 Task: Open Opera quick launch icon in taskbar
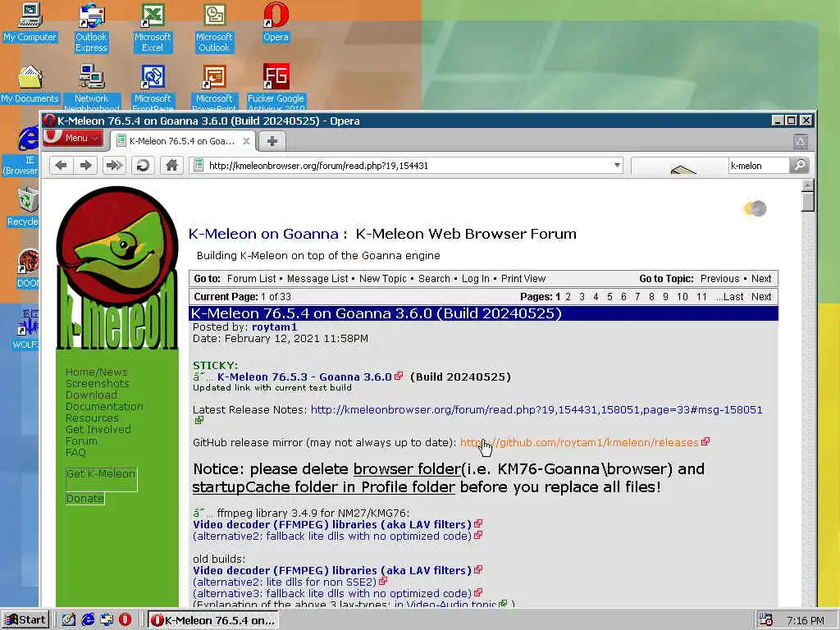[x=126, y=619]
